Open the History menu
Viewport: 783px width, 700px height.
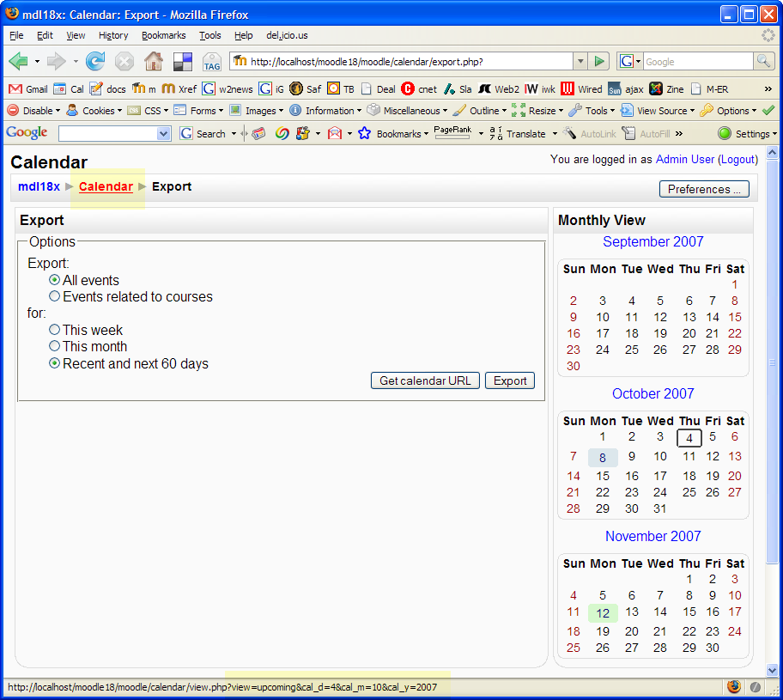(113, 35)
